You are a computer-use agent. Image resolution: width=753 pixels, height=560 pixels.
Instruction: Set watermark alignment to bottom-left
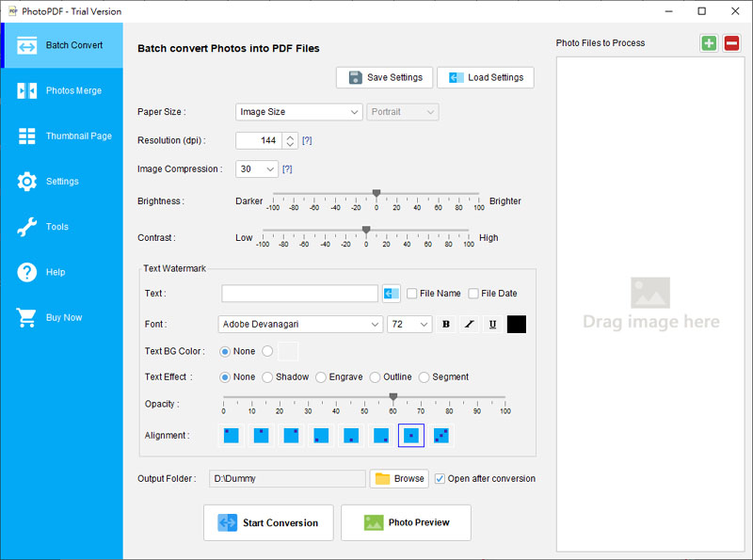click(x=321, y=436)
